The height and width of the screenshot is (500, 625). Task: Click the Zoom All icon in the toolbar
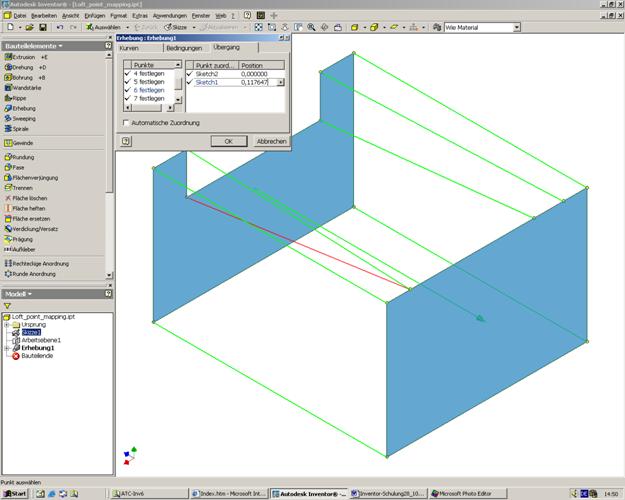pyautogui.click(x=259, y=27)
